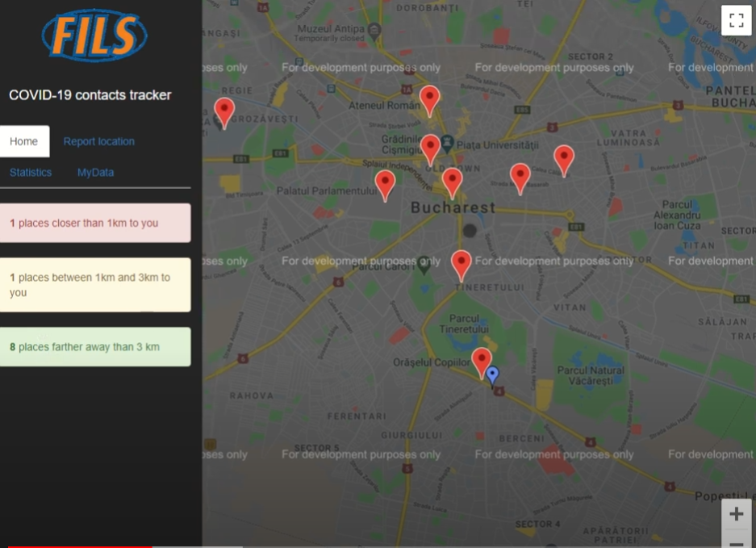Click the farther away than 3 km alert
The height and width of the screenshot is (548, 756).
coord(95,347)
